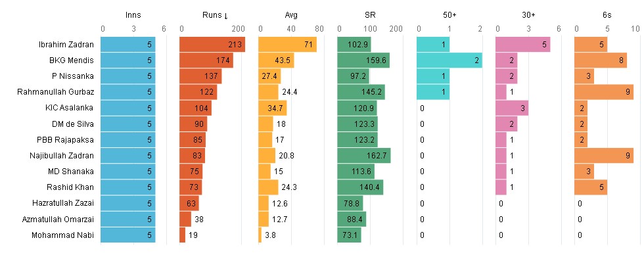Image resolution: width=644 pixels, height=257 pixels.
Task: Click Najibullah Zadran's 162.7 strike rate bar
Action: (364, 156)
